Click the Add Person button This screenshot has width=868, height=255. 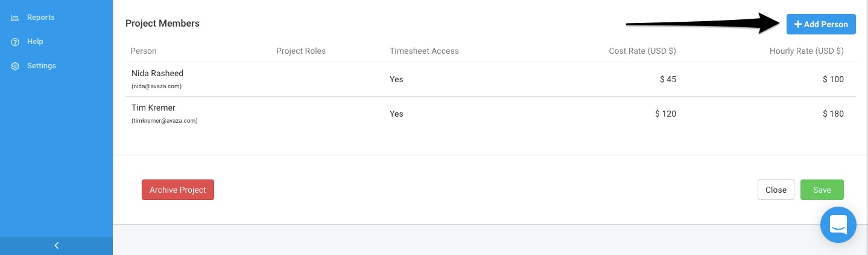click(x=821, y=24)
